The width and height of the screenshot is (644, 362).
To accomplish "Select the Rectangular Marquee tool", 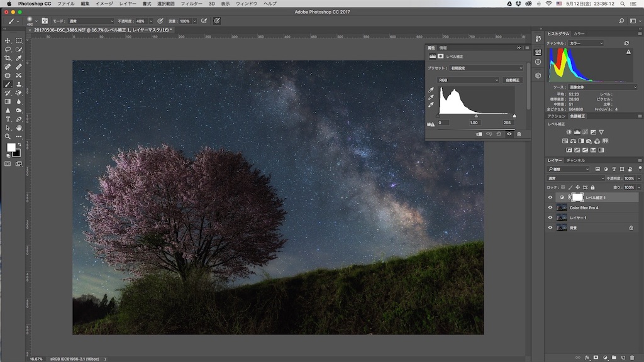I will tap(19, 41).
